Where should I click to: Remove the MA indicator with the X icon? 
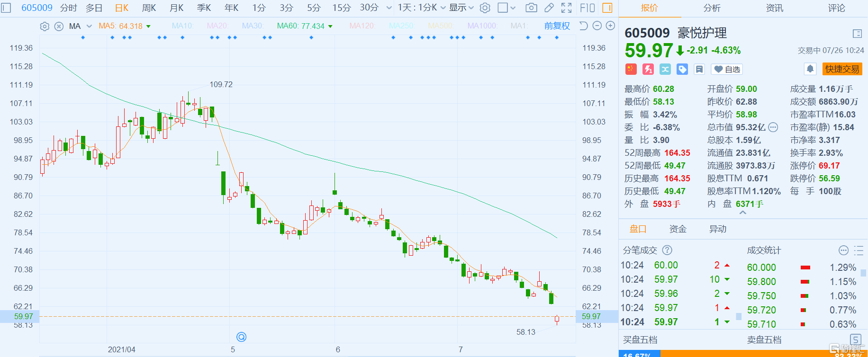pyautogui.click(x=59, y=27)
